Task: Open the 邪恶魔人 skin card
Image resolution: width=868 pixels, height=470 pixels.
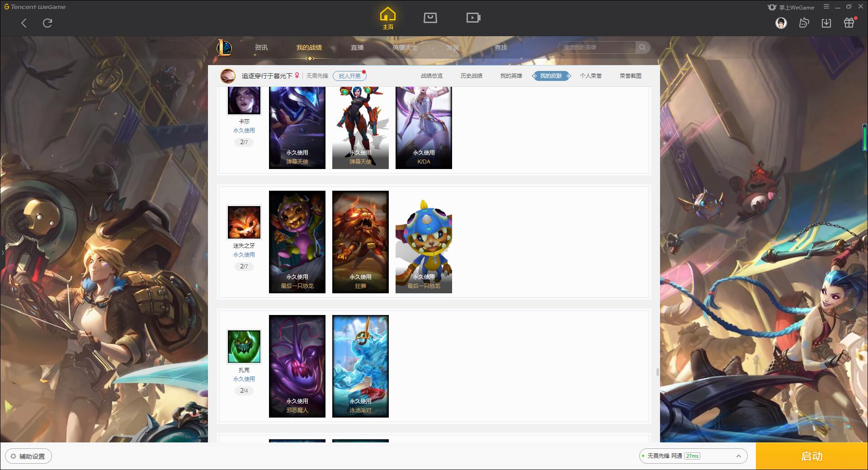Action: [x=297, y=366]
